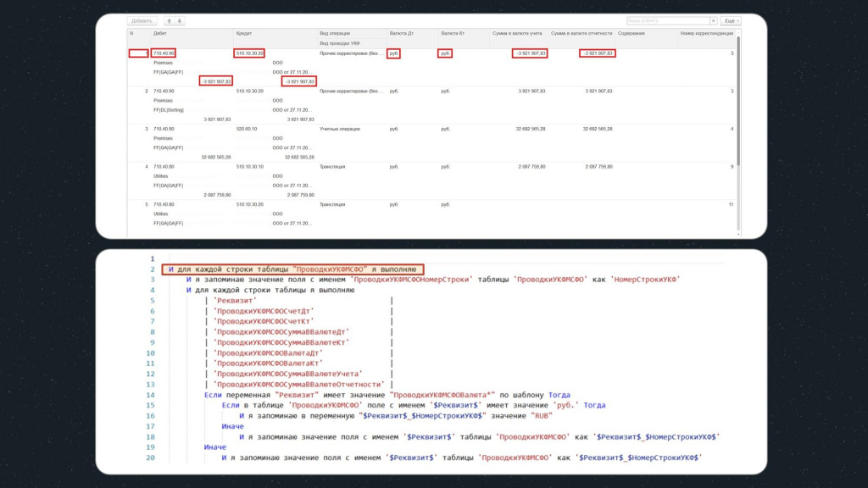Viewport: 868px width, 488px height.
Task: Click the "RUB" value on code line 16
Action: (x=541, y=416)
